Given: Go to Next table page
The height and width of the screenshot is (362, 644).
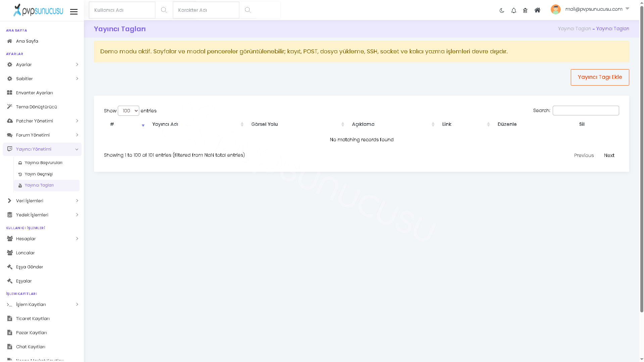Looking at the screenshot, I should 609,156.
